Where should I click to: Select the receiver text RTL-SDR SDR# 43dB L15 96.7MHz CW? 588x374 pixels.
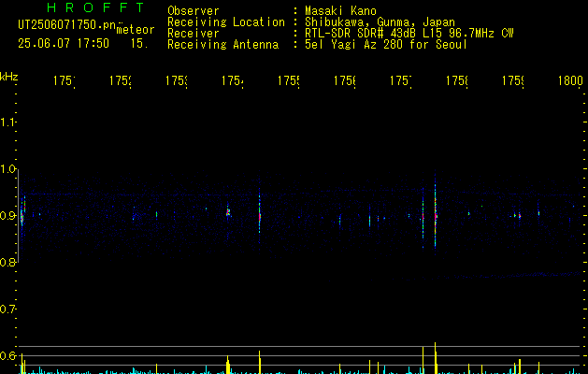pos(409,34)
